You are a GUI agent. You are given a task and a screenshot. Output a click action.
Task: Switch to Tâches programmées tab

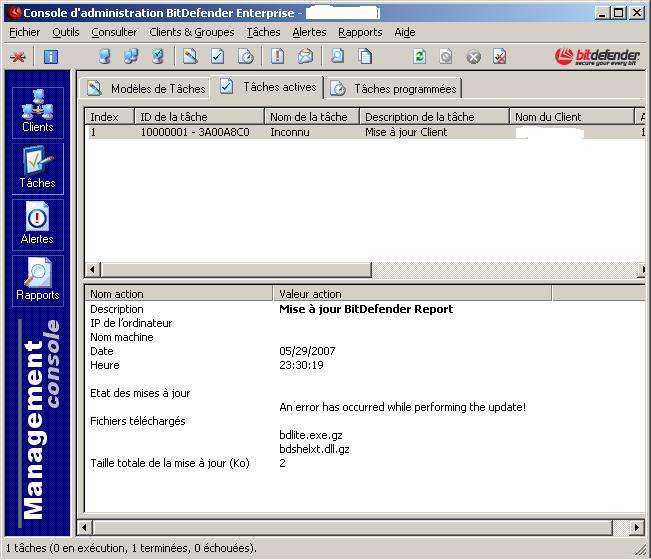393,88
